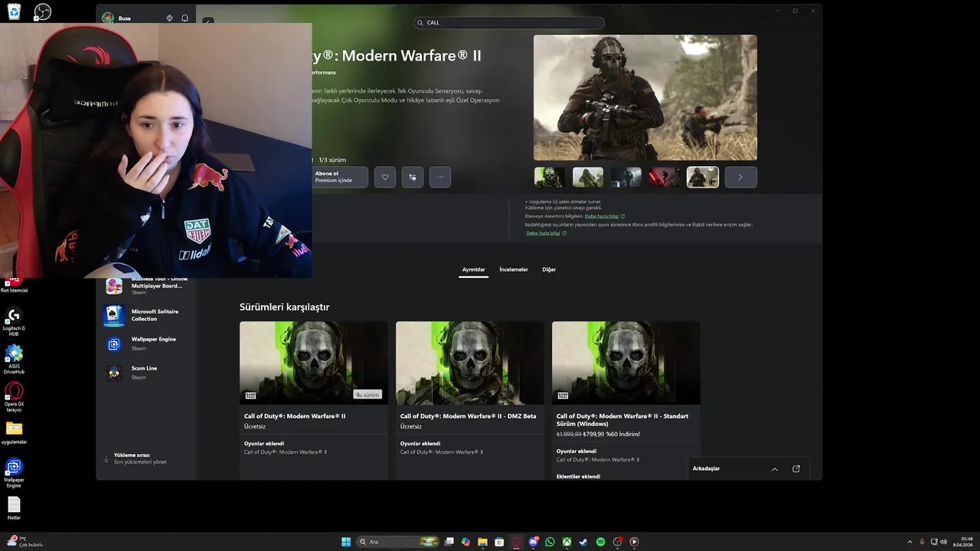Open Wallpaper Engine desktop shortcut
Screen dimensions: 980x551
[14, 473]
